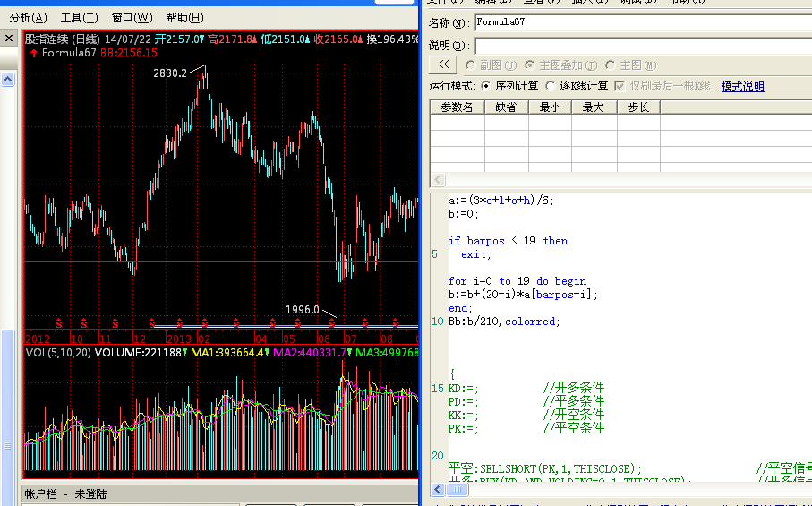Click code line b:=0;
The width and height of the screenshot is (812, 506).
[464, 214]
